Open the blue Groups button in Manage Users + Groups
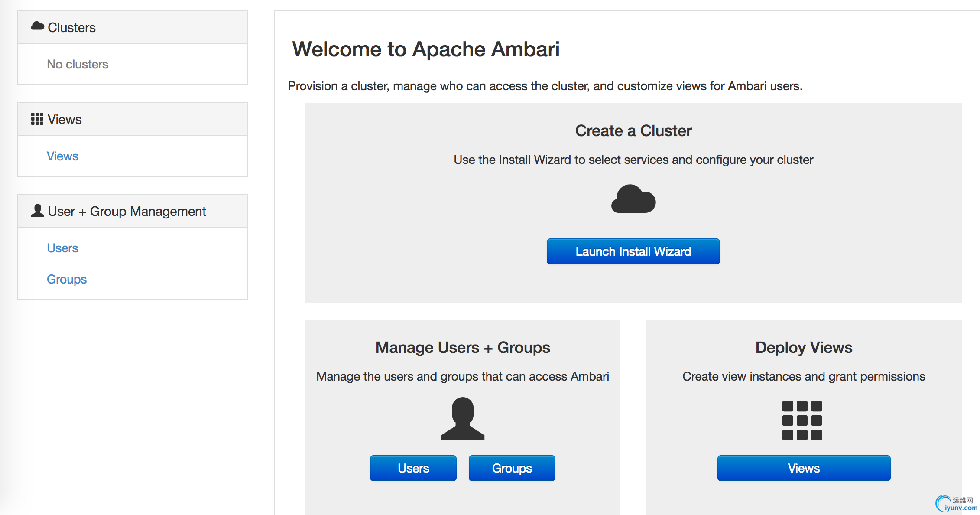The image size is (980, 515). pyautogui.click(x=512, y=468)
